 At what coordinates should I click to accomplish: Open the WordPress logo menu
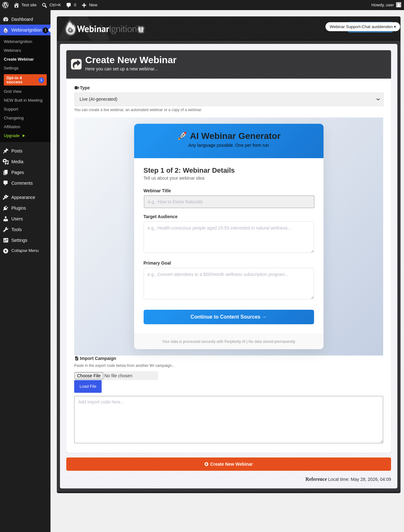[x=5, y=5]
